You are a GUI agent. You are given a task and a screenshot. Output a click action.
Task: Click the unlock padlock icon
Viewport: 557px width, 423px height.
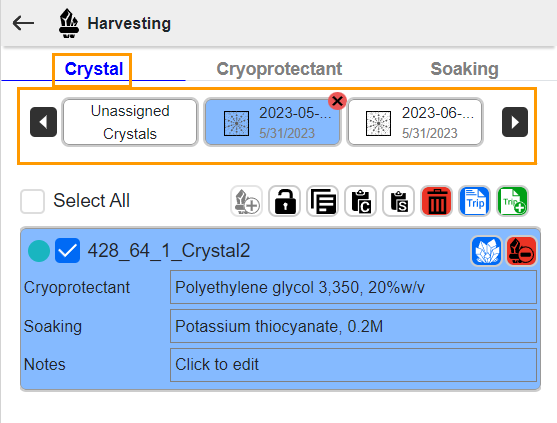coord(285,201)
